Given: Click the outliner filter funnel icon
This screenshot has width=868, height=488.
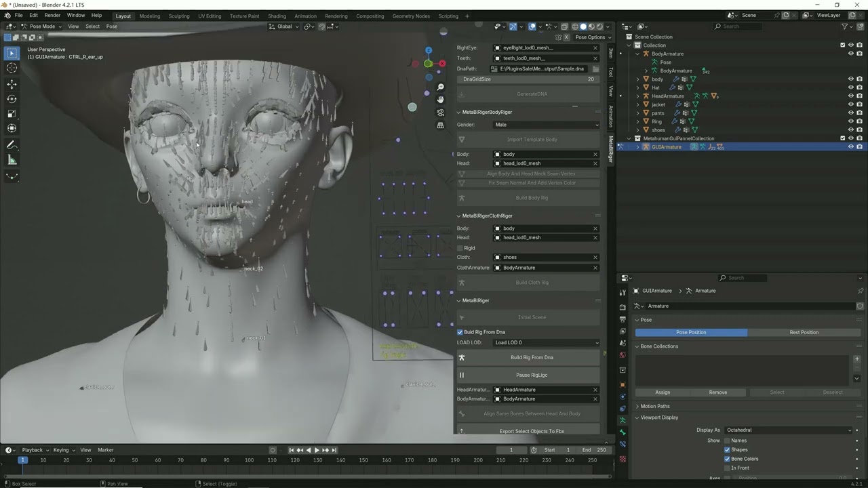Looking at the screenshot, I should pos(845,26).
